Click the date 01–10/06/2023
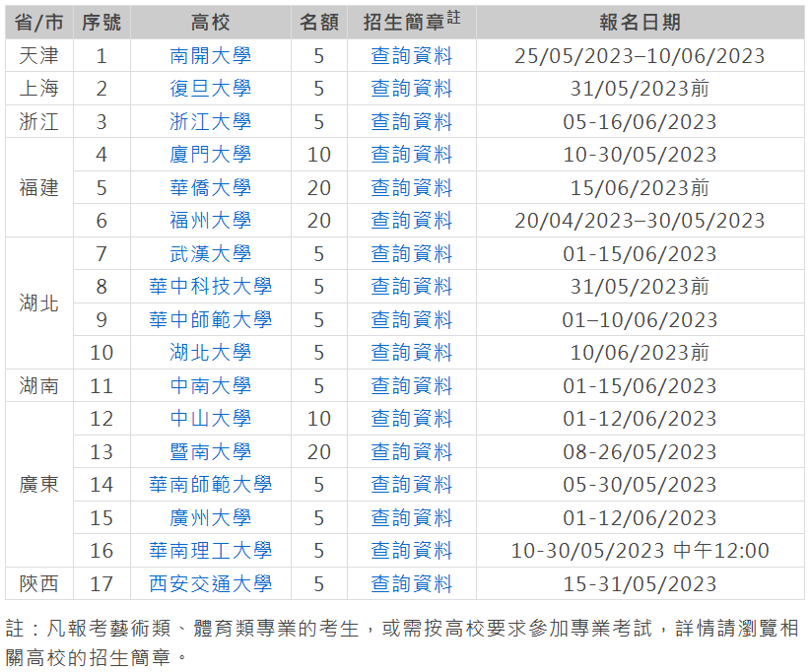 pos(641,320)
